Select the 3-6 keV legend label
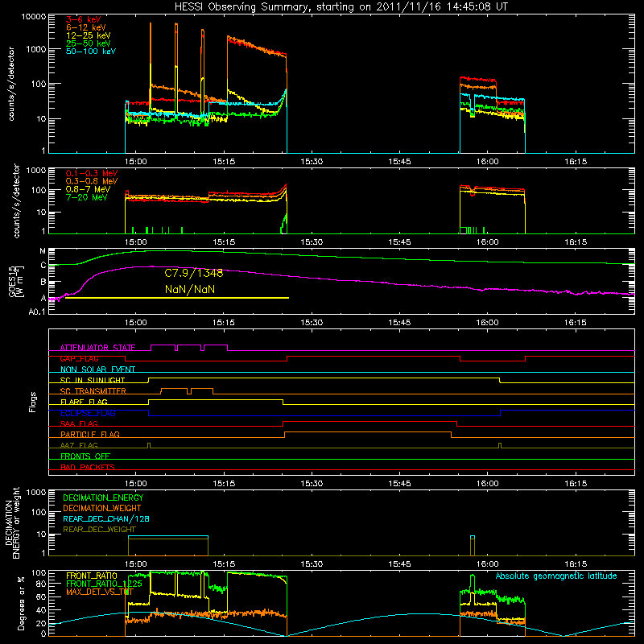Image resolution: width=644 pixels, height=644 pixels. click(84, 19)
